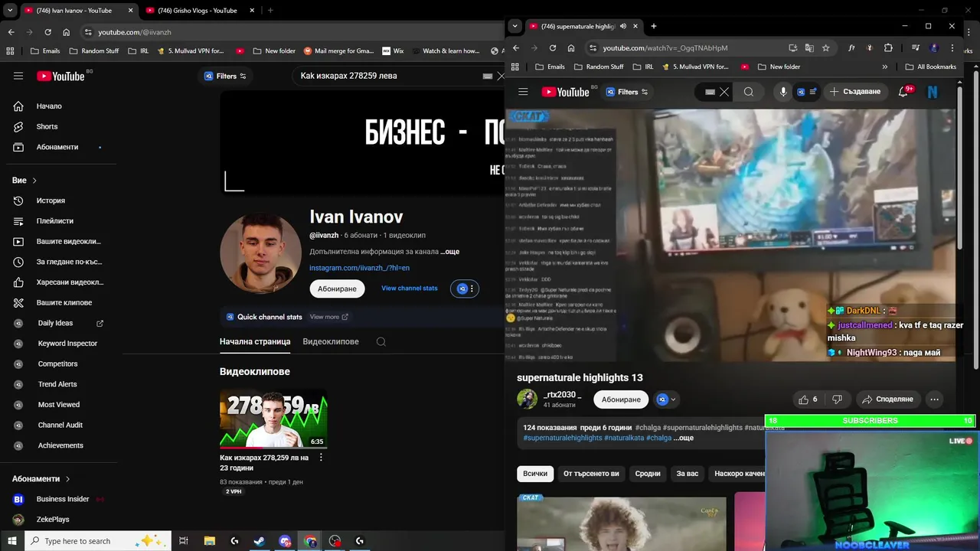This screenshot has width=980, height=551.
Task: Open new tab in right Chrome window
Action: 653,26
